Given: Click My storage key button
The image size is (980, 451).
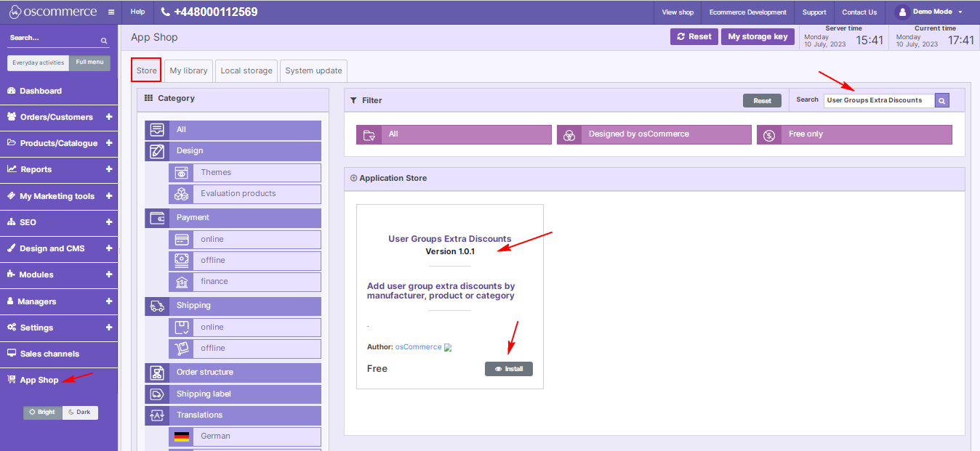Looking at the screenshot, I should pyautogui.click(x=758, y=36).
